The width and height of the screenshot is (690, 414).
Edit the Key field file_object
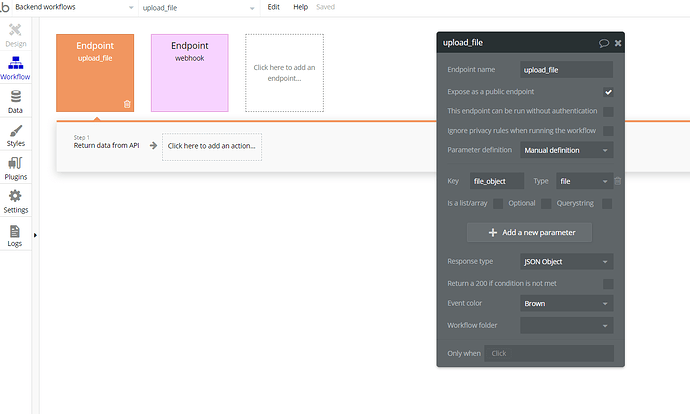pyautogui.click(x=497, y=181)
